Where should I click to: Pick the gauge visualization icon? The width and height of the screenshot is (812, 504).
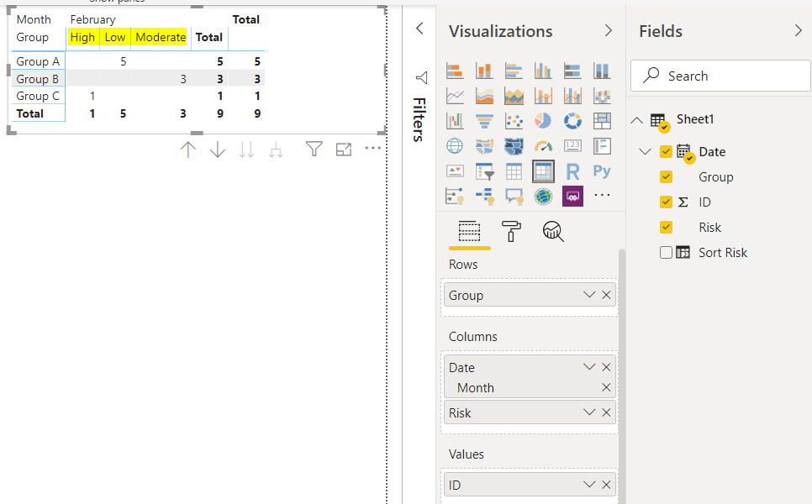[x=543, y=146]
